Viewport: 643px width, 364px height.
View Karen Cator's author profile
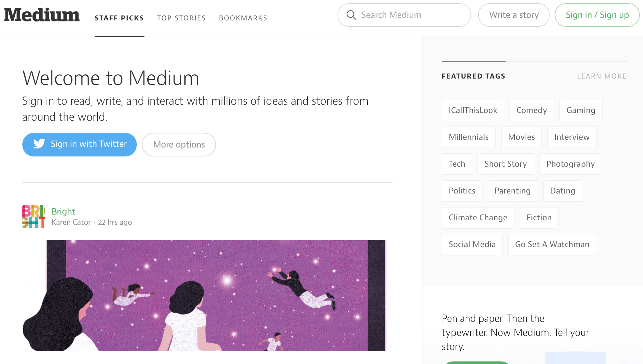click(x=71, y=222)
